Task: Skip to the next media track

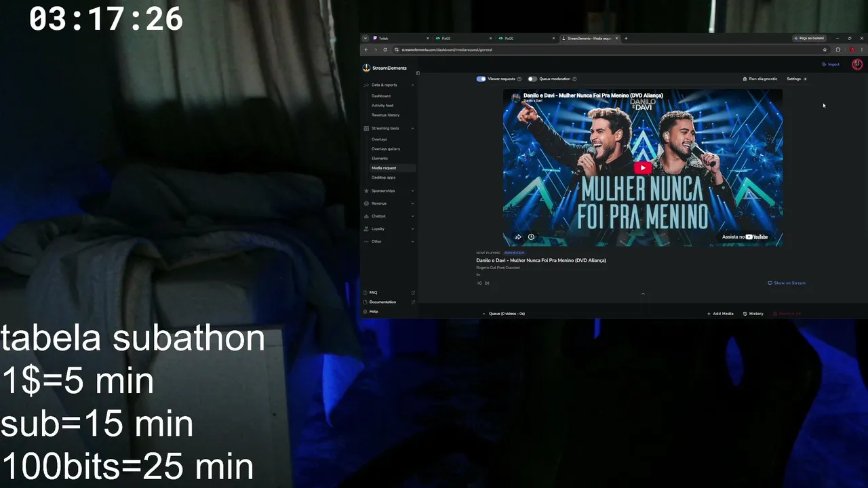Action: point(487,283)
